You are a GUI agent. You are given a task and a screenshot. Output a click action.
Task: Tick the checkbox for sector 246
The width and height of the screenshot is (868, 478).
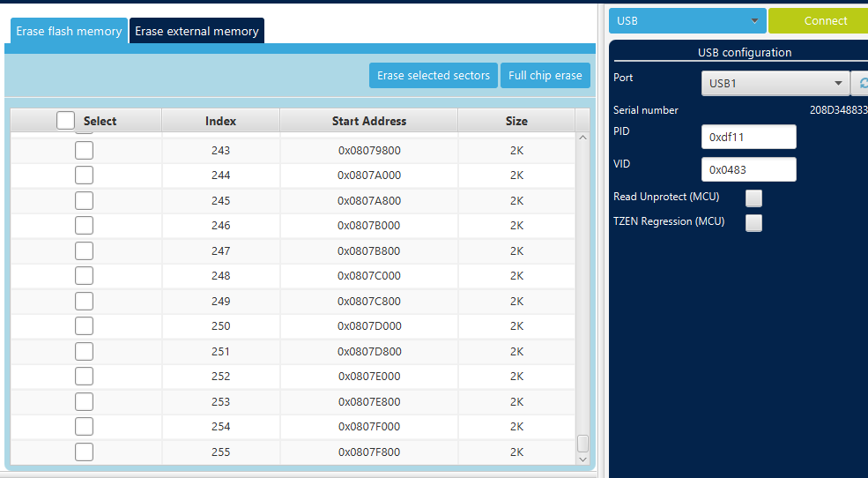coord(84,226)
